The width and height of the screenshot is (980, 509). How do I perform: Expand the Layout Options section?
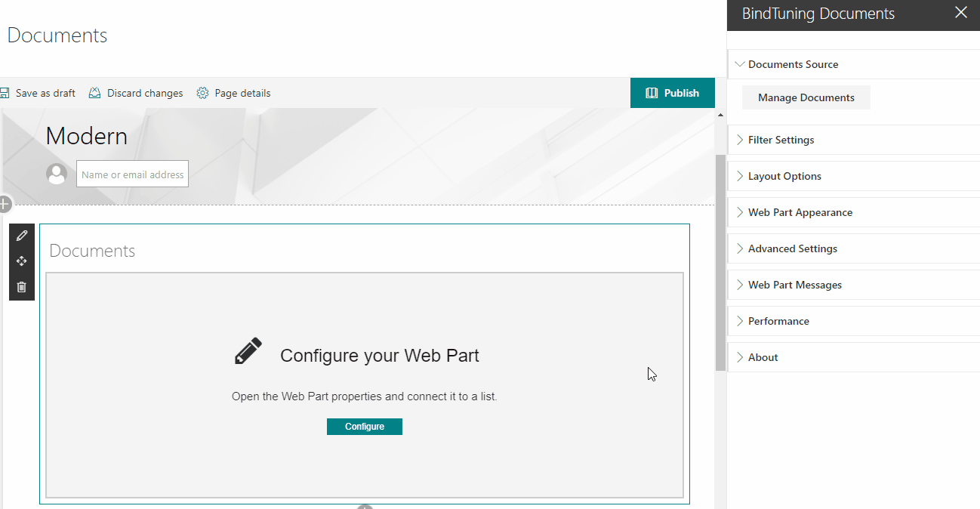[x=854, y=176]
